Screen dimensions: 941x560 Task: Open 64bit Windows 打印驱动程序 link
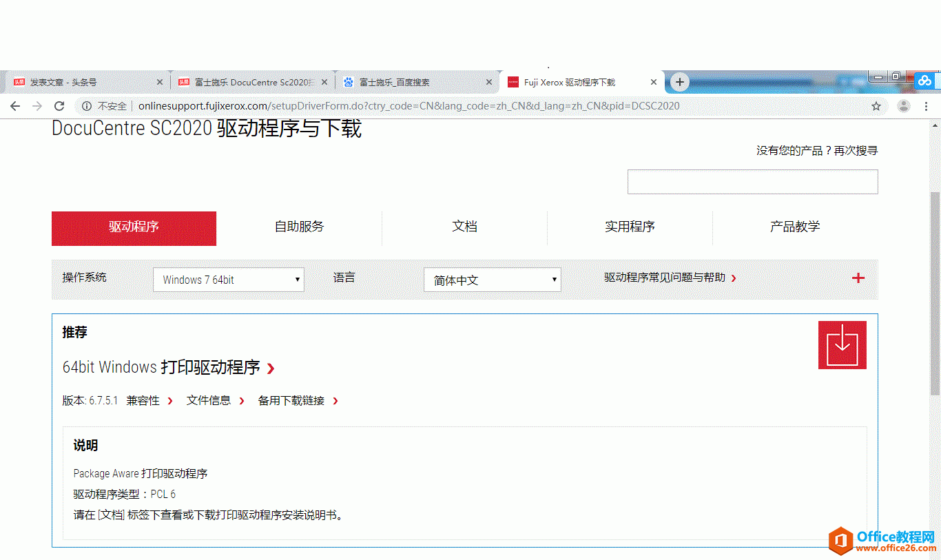(169, 367)
